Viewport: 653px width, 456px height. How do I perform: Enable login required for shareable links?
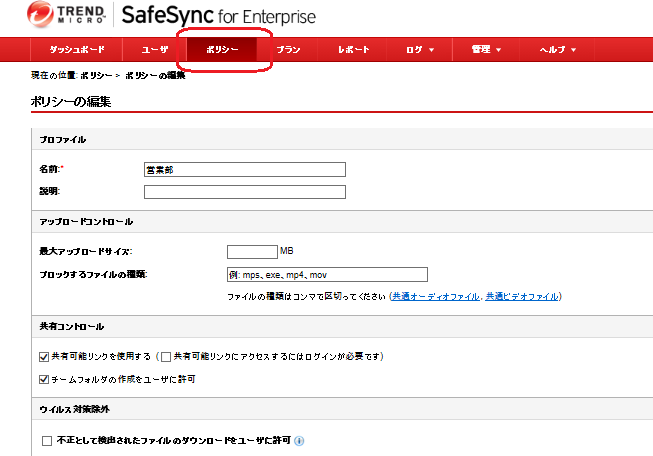point(166,356)
